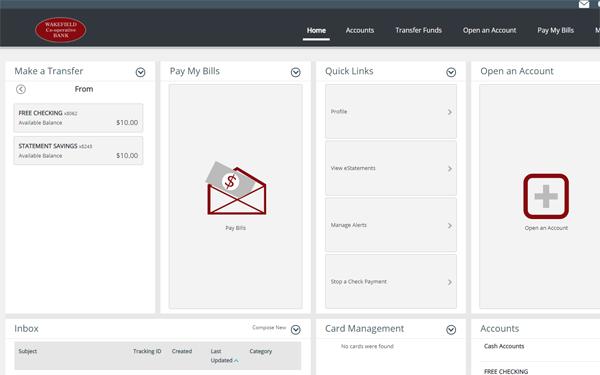Open Manage Alerts quick link
Viewport: 600px width, 375px height.
coord(391,225)
